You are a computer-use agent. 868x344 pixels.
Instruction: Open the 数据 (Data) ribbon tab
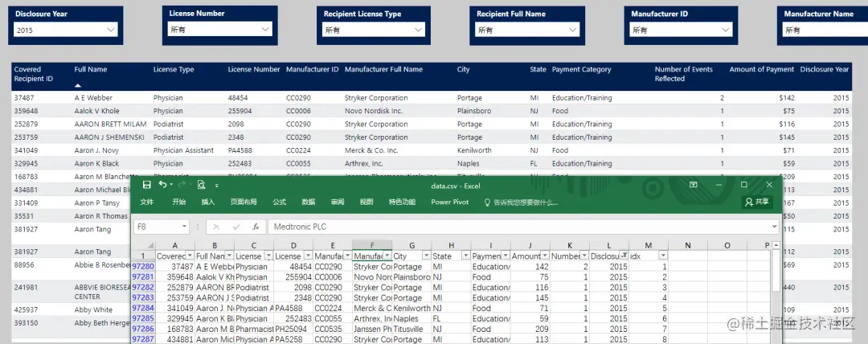[x=309, y=203]
